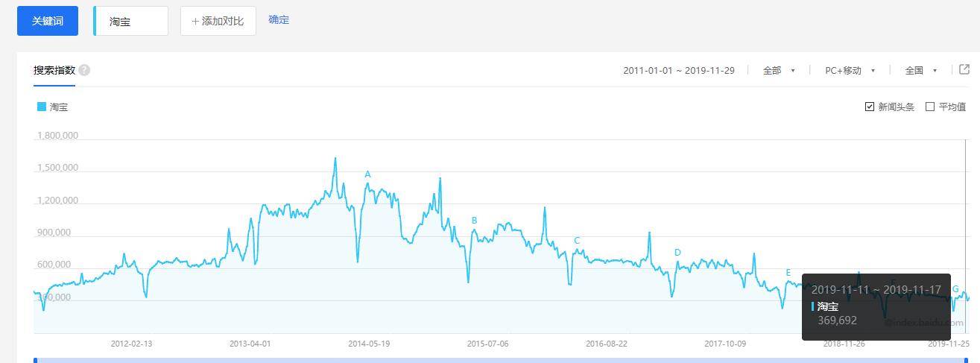
Task: Open the 全部 time range dropdown
Action: click(x=779, y=70)
